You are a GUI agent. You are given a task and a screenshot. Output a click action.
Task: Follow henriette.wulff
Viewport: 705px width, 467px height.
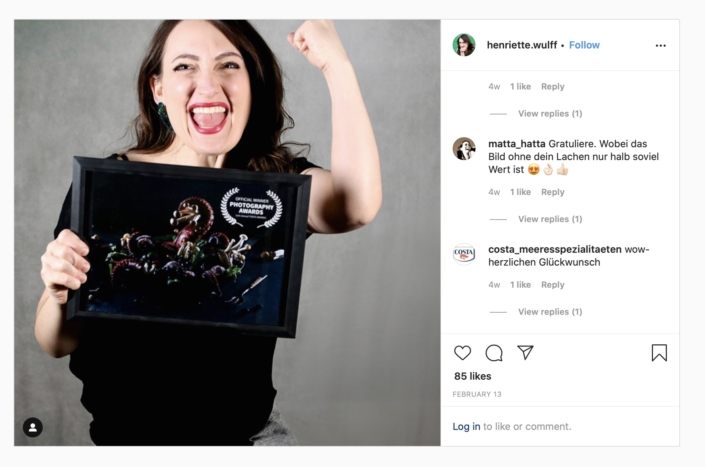click(x=584, y=45)
